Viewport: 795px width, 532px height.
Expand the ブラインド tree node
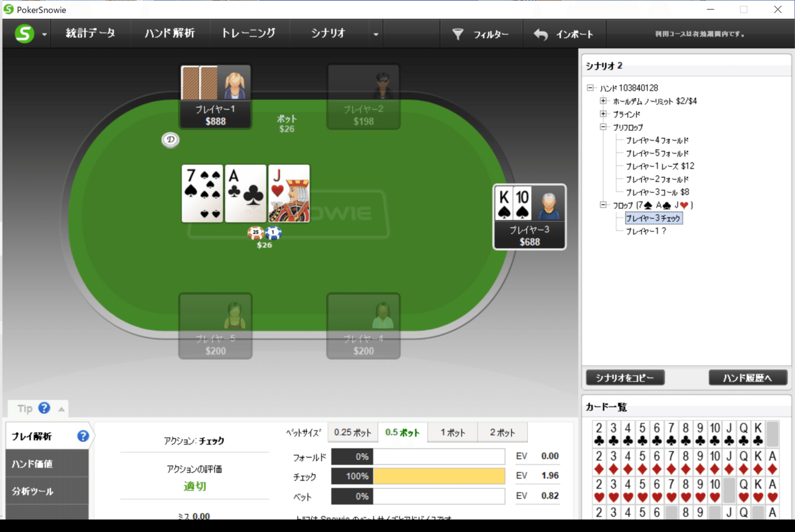click(x=603, y=114)
